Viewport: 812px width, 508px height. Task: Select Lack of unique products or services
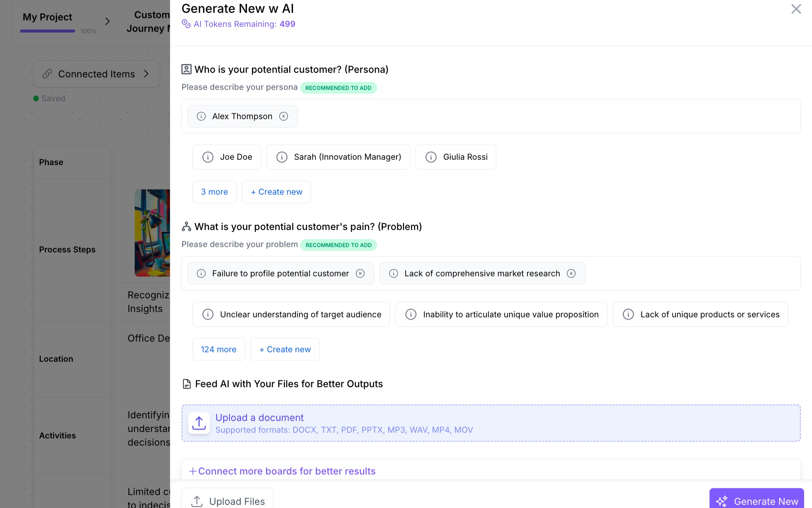[710, 314]
